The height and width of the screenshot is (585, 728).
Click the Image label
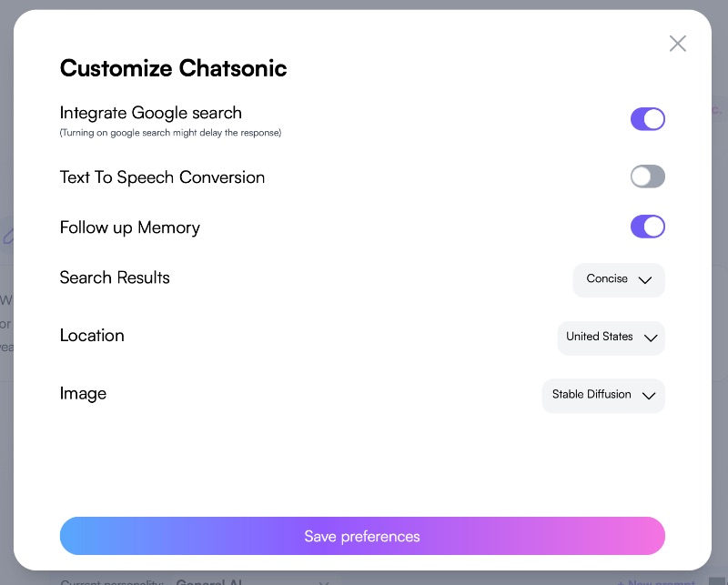83,394
